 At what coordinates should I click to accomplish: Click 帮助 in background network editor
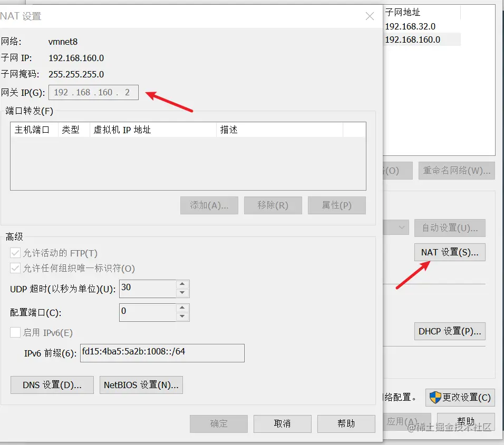(466, 421)
